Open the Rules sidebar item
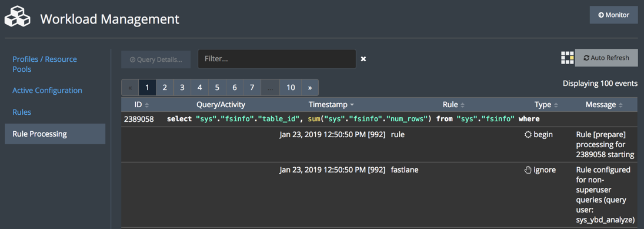 point(22,112)
